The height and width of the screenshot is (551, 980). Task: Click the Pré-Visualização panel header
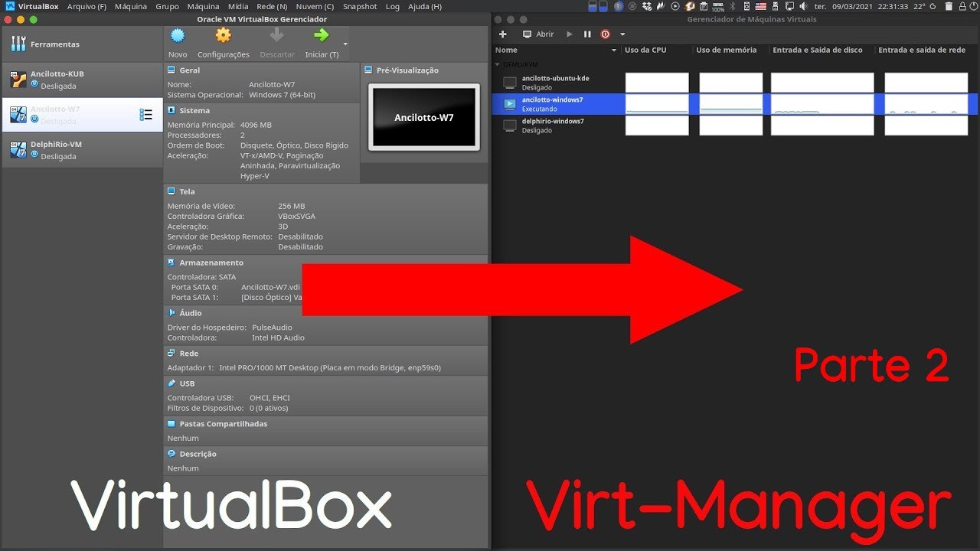click(407, 70)
